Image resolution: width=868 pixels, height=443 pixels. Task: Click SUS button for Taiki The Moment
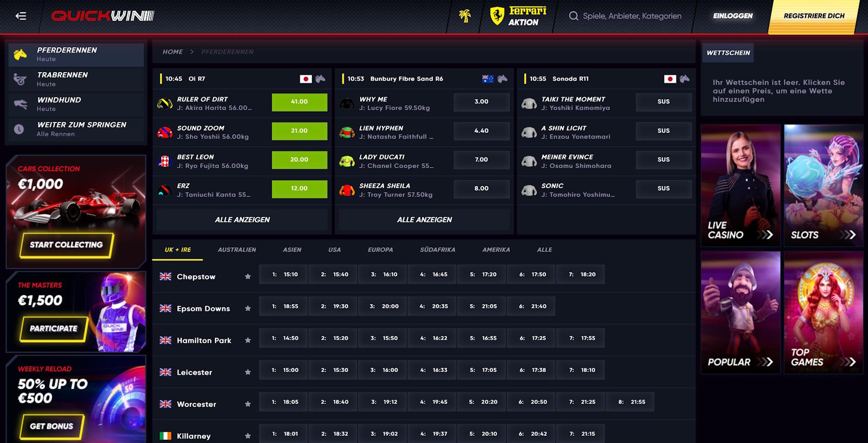click(663, 102)
